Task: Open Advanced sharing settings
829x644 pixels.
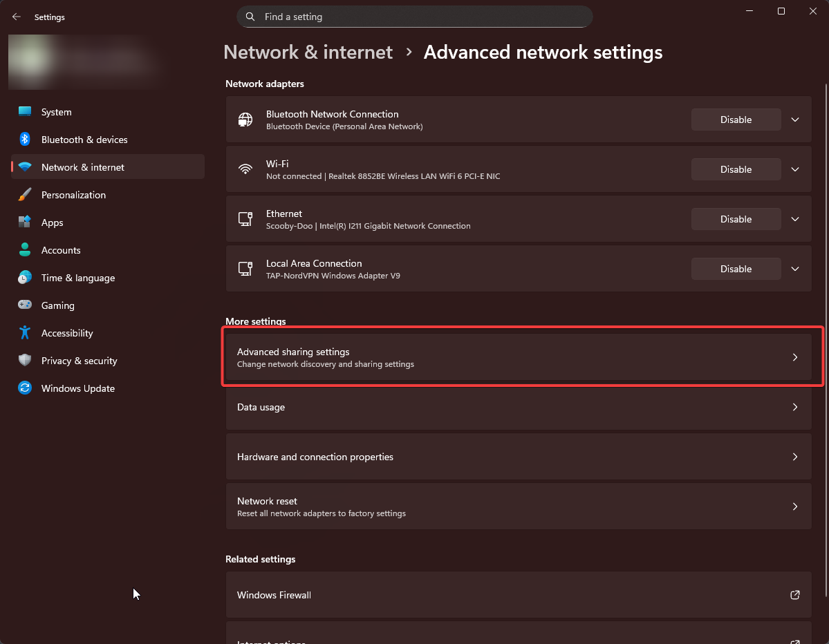Action: click(519, 357)
